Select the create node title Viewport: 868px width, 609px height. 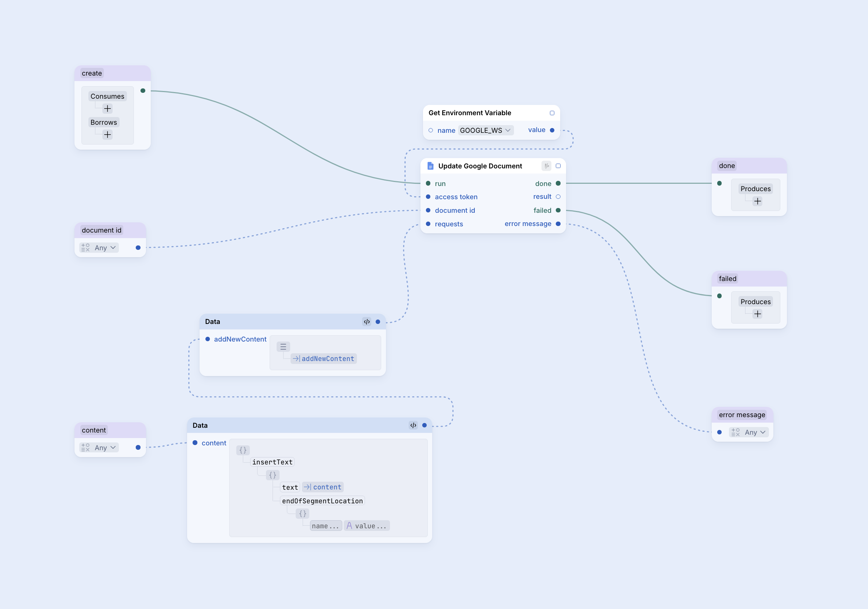[92, 73]
